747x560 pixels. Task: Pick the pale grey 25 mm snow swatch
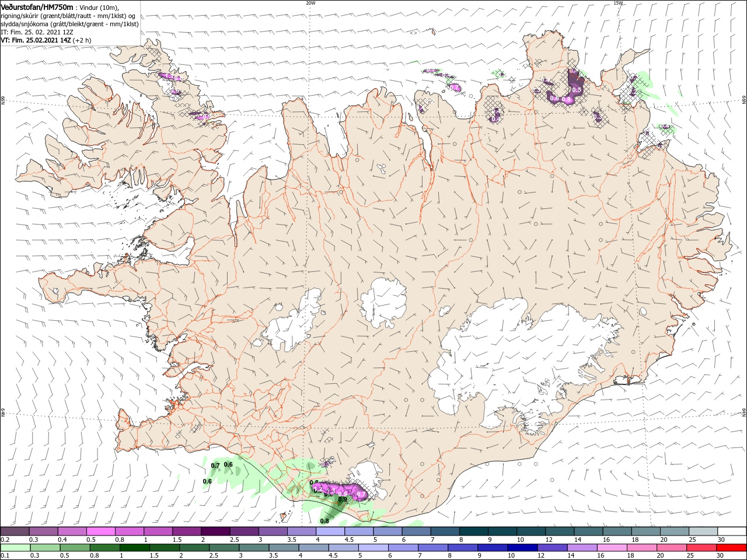point(703,531)
